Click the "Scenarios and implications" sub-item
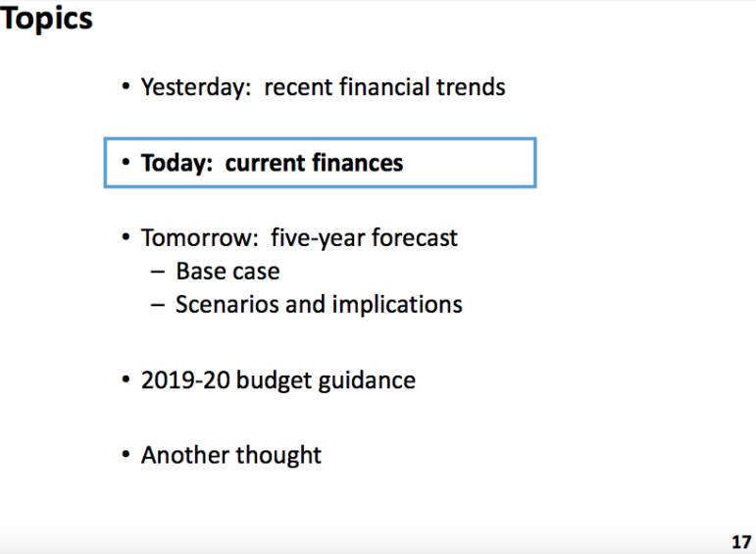 319,305
